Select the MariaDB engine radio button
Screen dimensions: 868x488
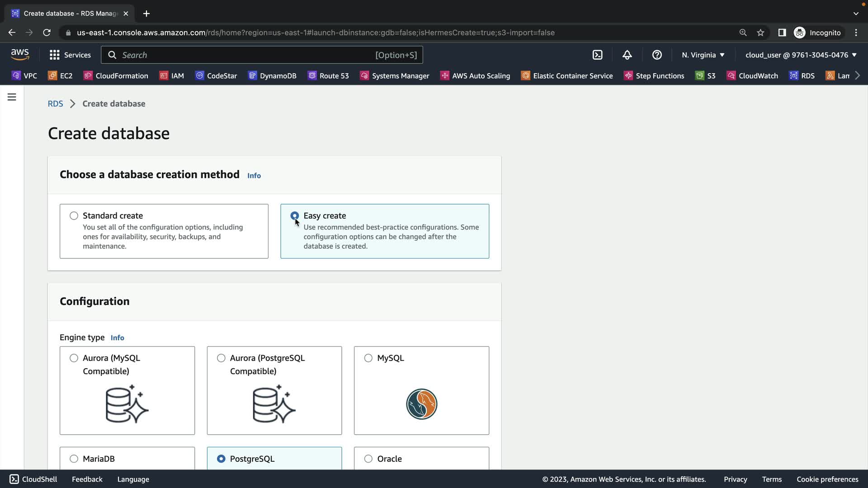tap(74, 459)
